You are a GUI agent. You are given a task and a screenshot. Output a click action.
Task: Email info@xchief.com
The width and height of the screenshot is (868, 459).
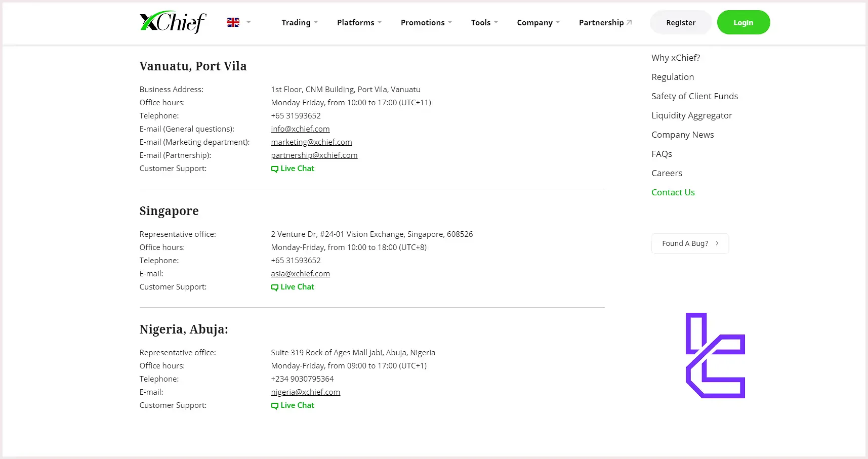[300, 129]
